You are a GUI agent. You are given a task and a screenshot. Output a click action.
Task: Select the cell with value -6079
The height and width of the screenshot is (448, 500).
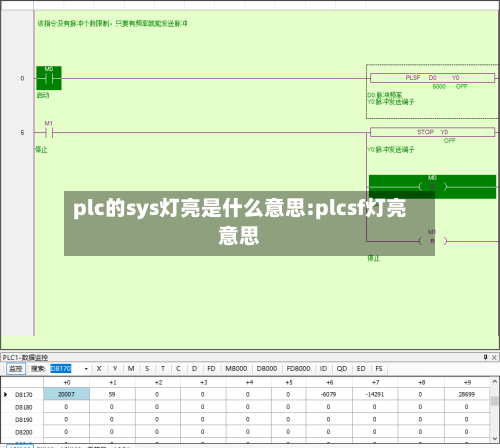pos(329,394)
